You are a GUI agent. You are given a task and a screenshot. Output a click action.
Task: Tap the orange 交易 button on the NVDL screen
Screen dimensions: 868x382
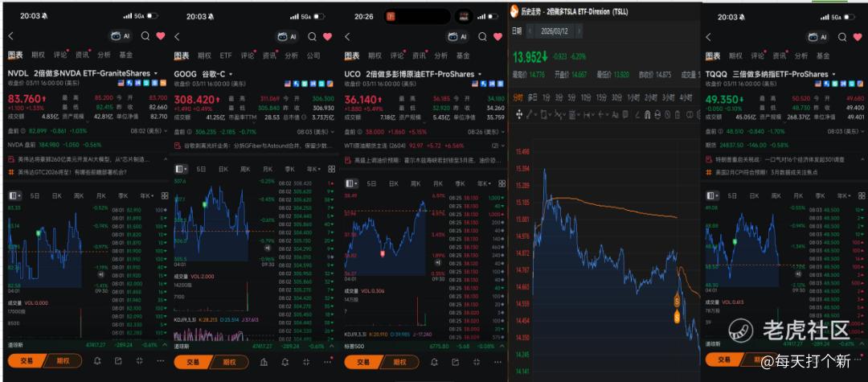26,361
